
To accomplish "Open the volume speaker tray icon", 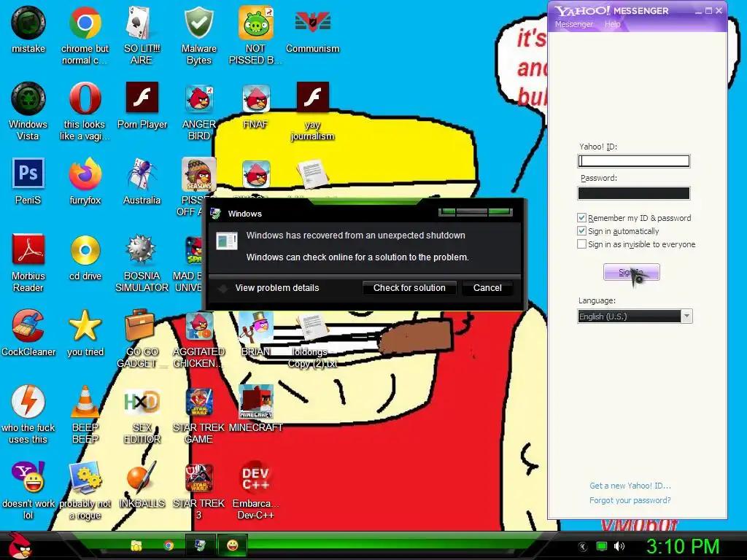I will tap(619, 546).
